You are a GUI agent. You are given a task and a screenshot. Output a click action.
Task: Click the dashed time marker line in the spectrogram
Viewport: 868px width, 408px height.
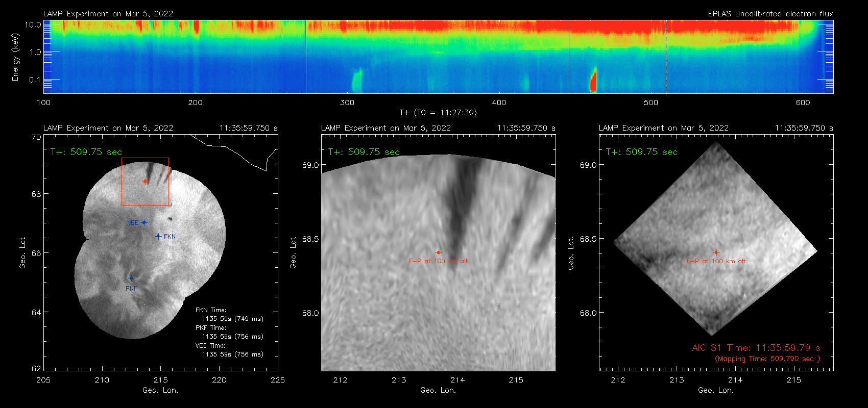(666, 57)
